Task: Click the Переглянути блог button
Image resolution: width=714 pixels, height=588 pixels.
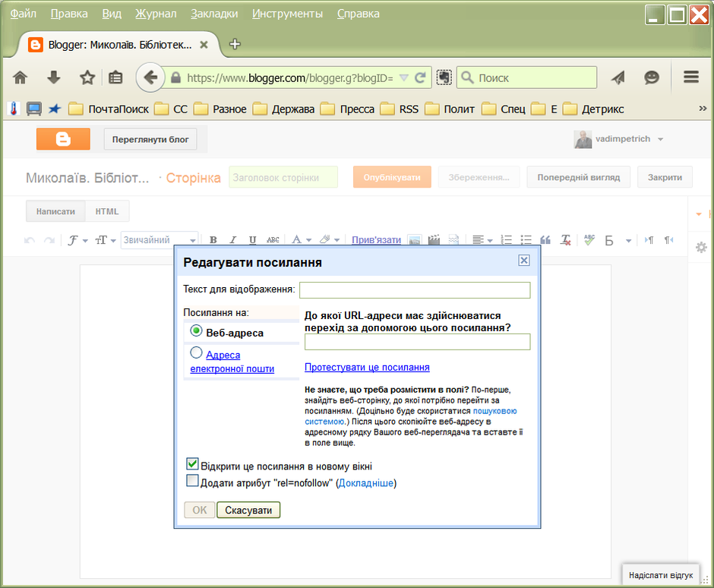Action: 150,139
